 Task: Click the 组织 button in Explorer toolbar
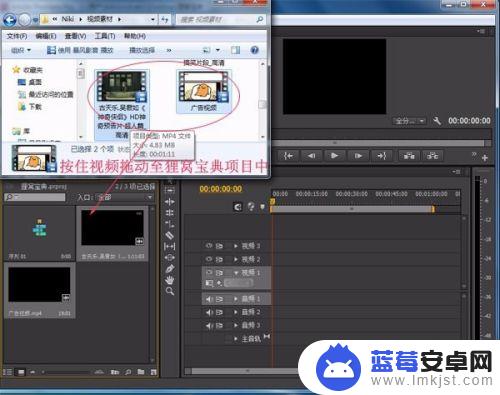coord(21,50)
